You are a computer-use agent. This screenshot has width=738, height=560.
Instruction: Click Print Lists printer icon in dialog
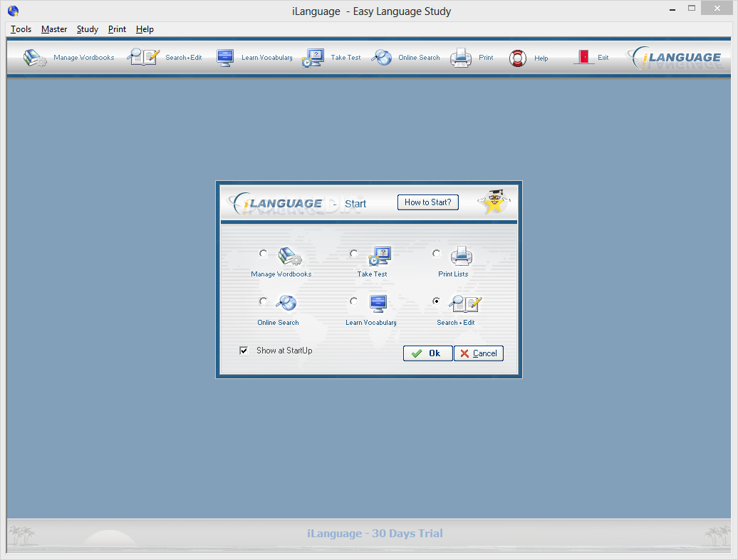462,256
